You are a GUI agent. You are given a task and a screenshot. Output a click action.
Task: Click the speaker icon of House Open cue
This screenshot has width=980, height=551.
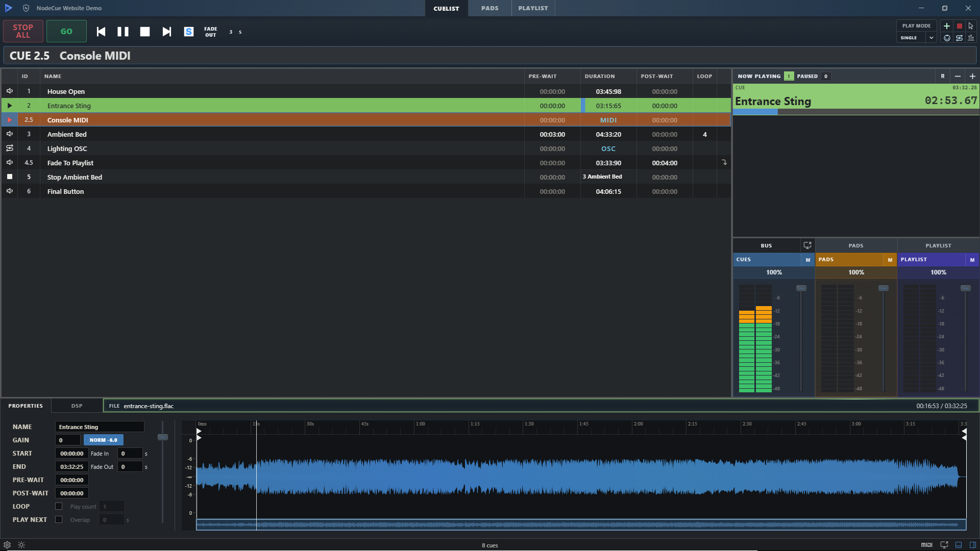[10, 91]
